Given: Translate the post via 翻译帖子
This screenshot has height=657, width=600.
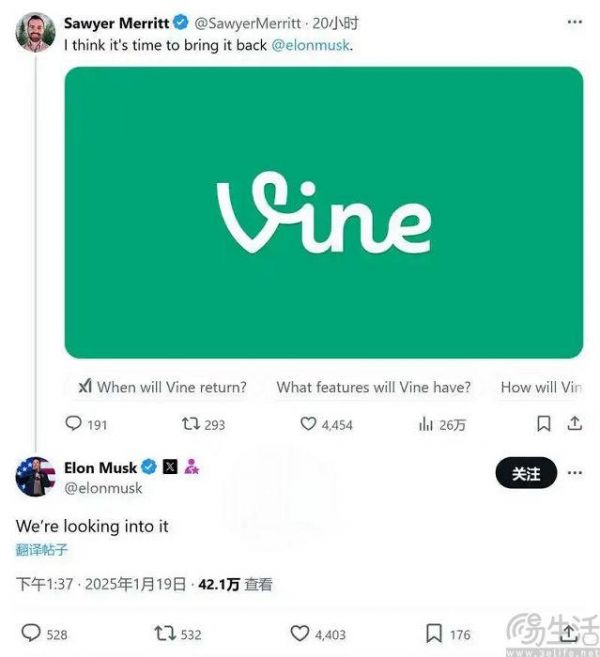Looking at the screenshot, I should (x=42, y=549).
